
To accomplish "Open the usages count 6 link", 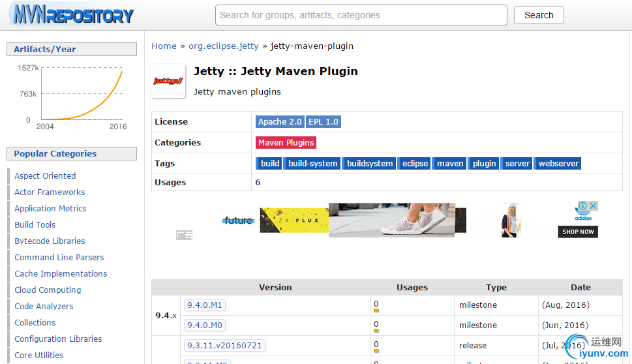I will click(258, 182).
